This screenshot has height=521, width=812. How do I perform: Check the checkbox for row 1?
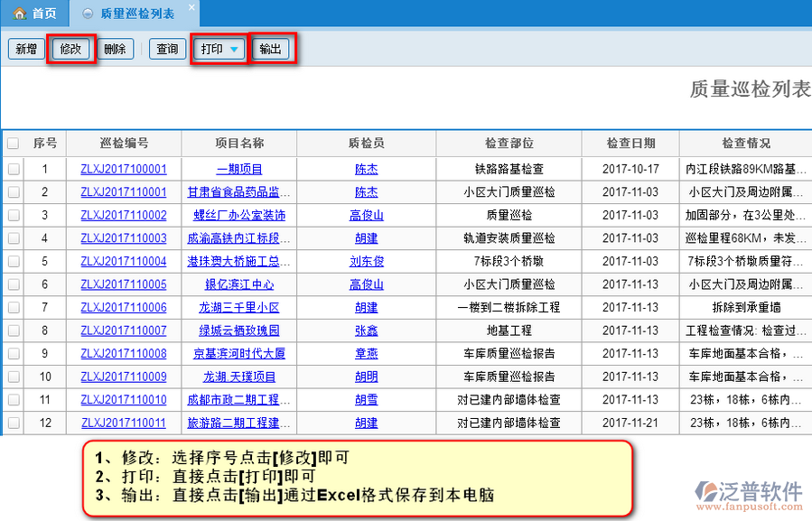pyautogui.click(x=13, y=169)
